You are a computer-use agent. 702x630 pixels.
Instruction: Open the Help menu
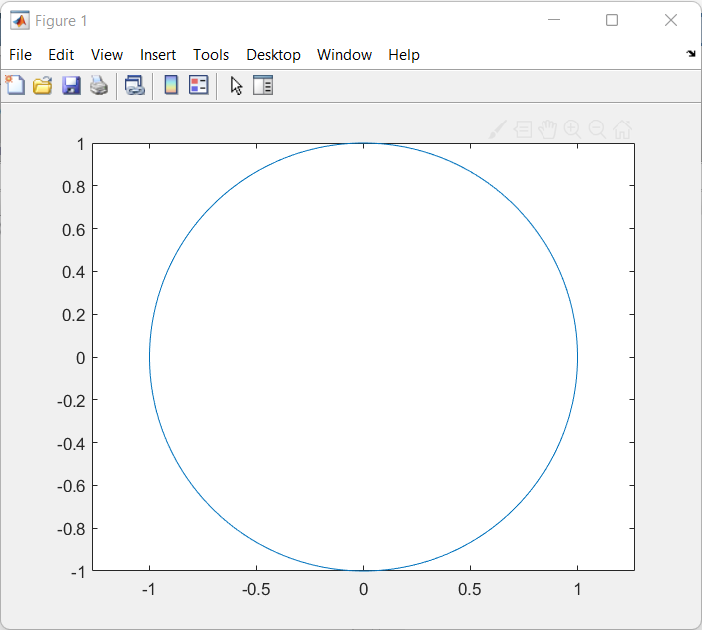point(404,55)
